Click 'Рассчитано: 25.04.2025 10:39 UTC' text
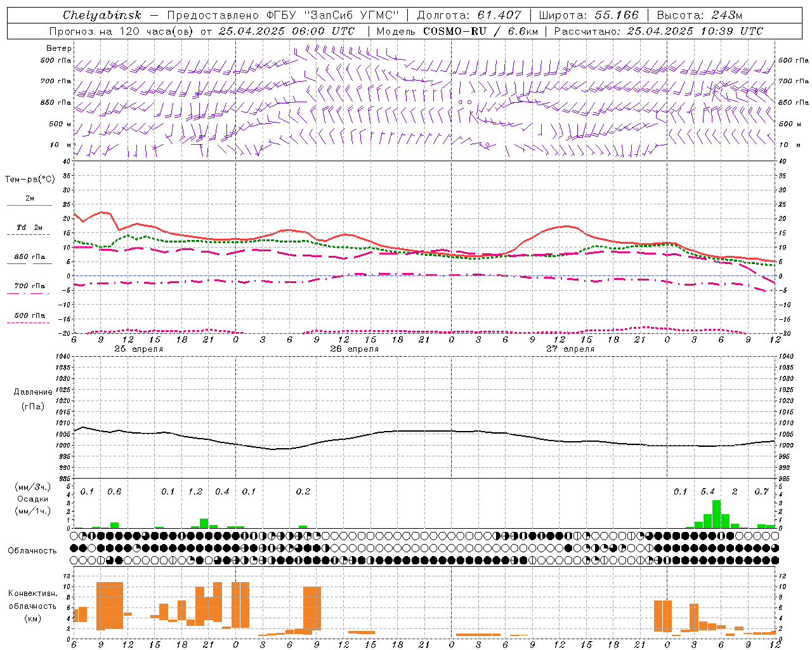812x650 pixels. (x=659, y=31)
